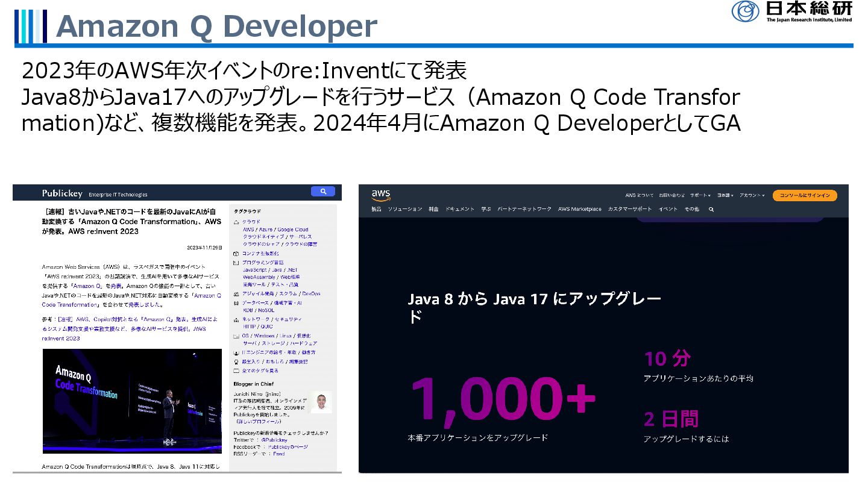Screen dimensions: 868x488
Task: Open the 料金 menu
Action: click(433, 209)
